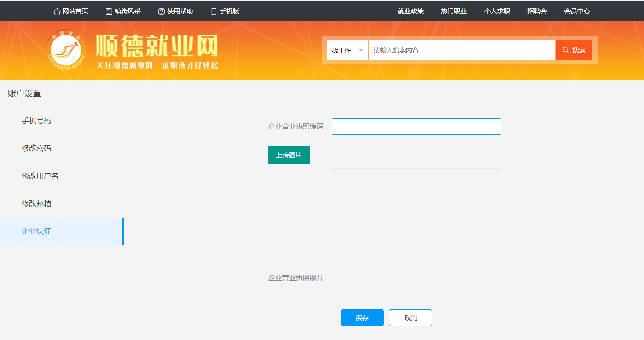Click the business license photo preview area
This screenshot has height=340, width=644.
(416, 224)
